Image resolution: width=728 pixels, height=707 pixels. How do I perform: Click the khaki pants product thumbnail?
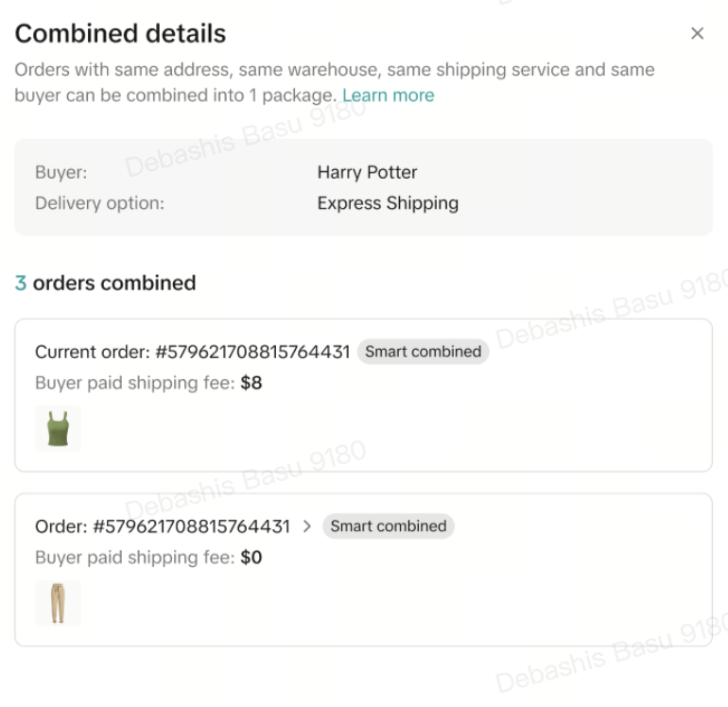point(58,603)
